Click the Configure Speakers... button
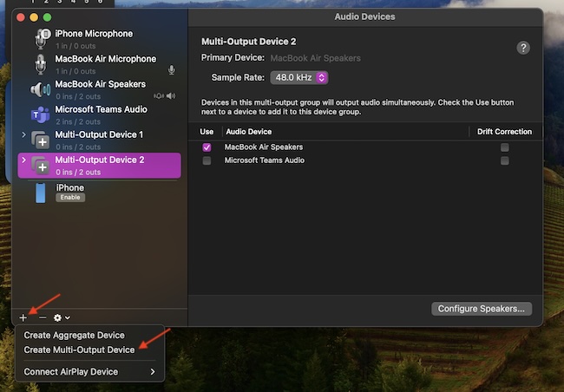The height and width of the screenshot is (392, 564). click(482, 309)
